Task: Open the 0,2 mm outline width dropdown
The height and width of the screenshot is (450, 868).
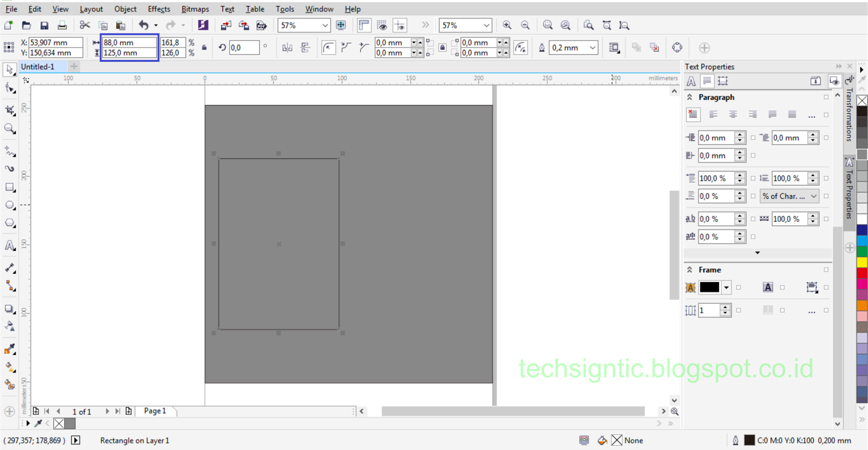Action: [x=592, y=48]
